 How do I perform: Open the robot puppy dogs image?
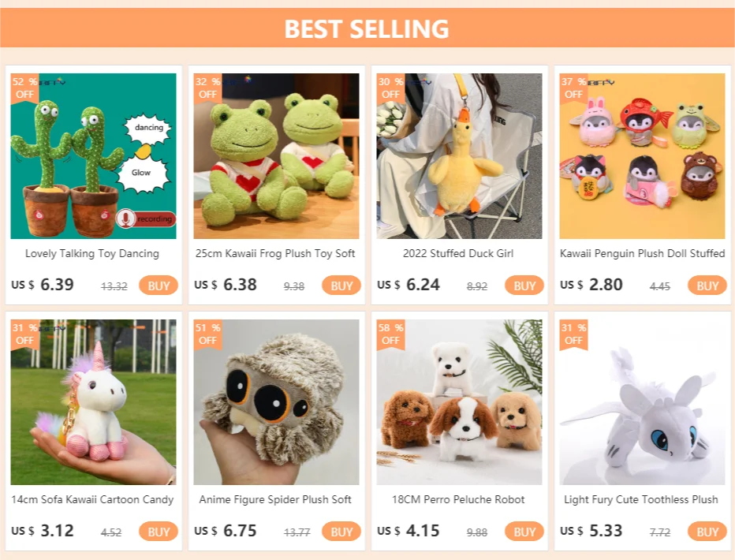(459, 402)
